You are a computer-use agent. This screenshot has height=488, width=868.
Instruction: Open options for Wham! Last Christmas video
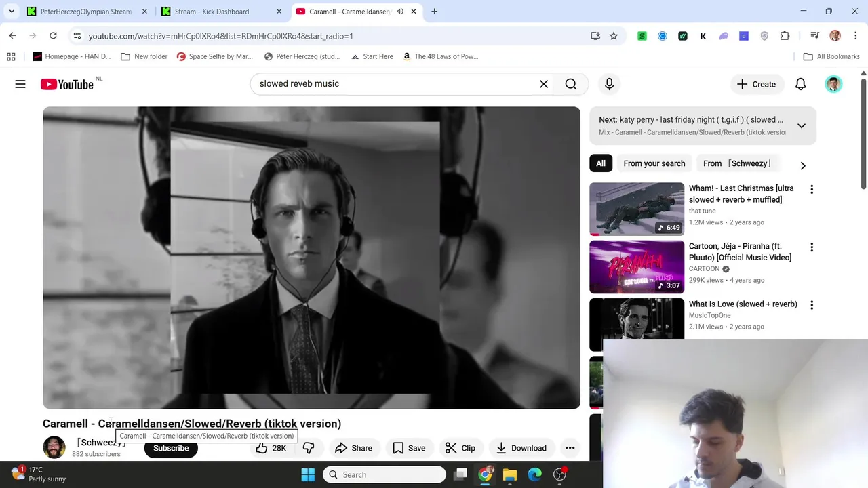[812, 190]
